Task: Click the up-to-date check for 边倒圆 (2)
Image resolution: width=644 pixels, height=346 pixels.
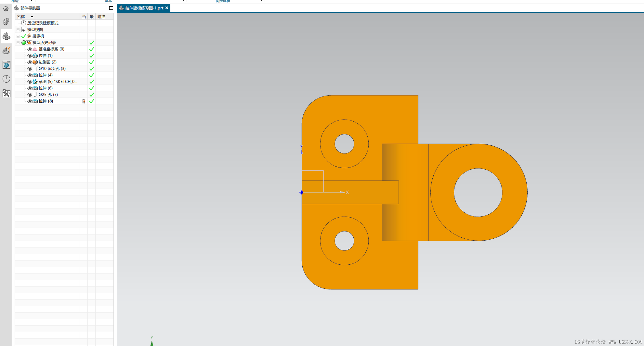Action: [x=92, y=62]
